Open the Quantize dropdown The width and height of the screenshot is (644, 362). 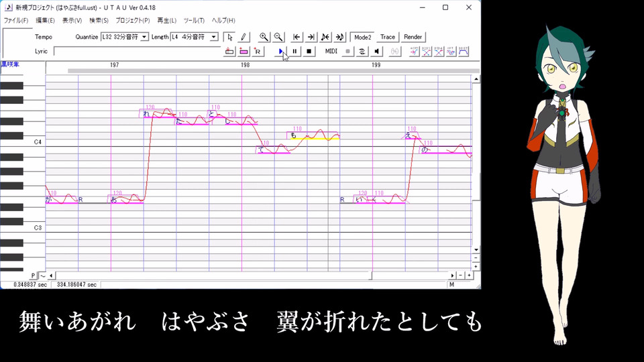click(x=144, y=37)
